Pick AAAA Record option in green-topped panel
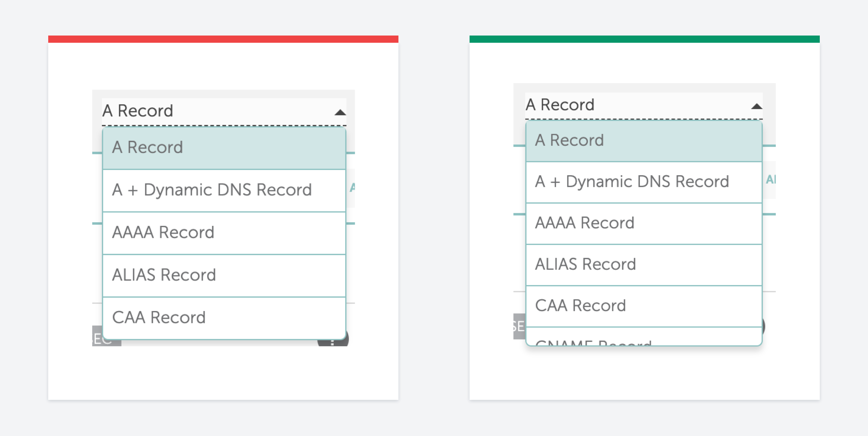 pos(644,223)
